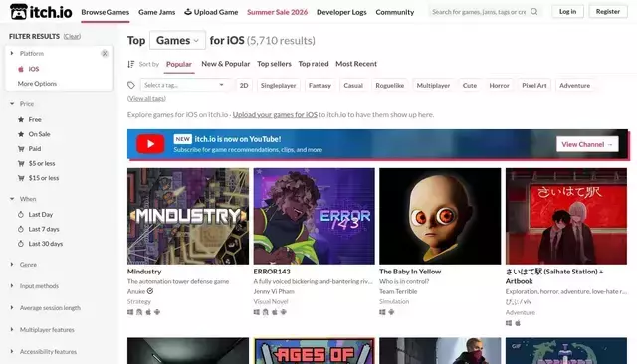
Task: Clear all filter results
Action: 72,36
